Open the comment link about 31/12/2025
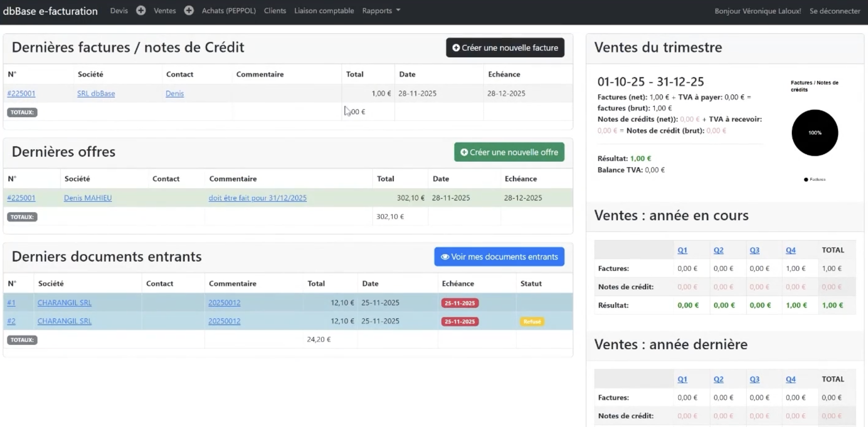This screenshot has height=427, width=868. [x=257, y=198]
